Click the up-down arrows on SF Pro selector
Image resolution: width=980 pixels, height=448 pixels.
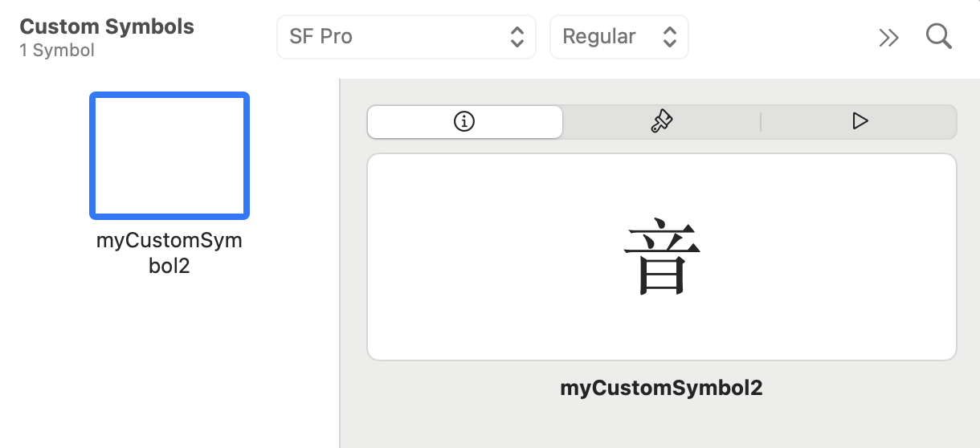point(517,37)
